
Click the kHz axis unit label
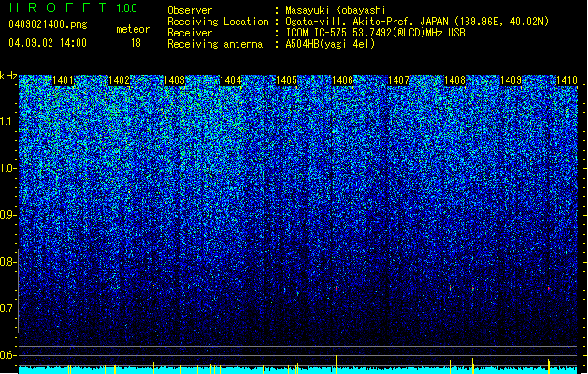[x=8, y=76]
